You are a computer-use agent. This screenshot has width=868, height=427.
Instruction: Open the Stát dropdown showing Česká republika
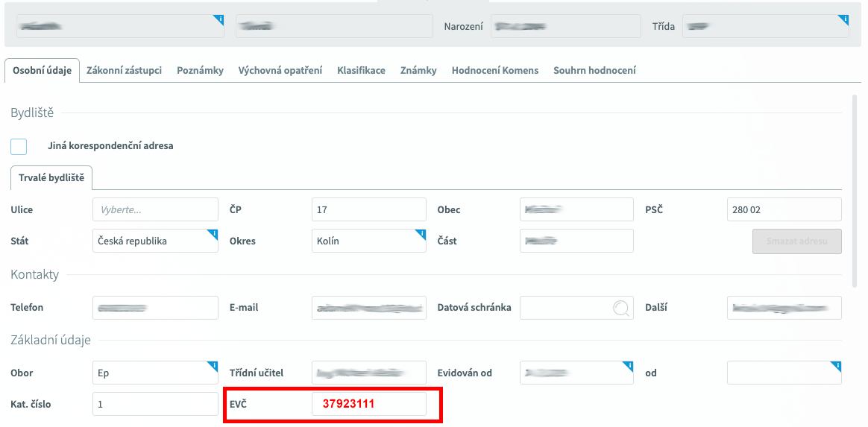pyautogui.click(x=155, y=241)
